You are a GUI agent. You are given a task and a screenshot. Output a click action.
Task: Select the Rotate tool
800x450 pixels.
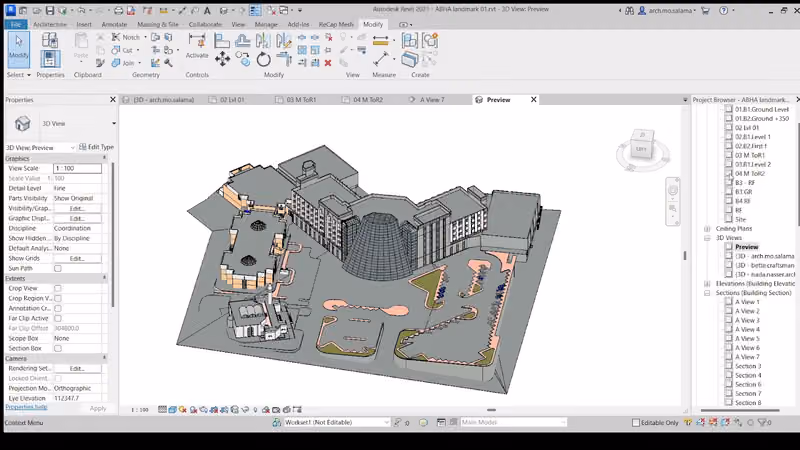pyautogui.click(x=263, y=59)
